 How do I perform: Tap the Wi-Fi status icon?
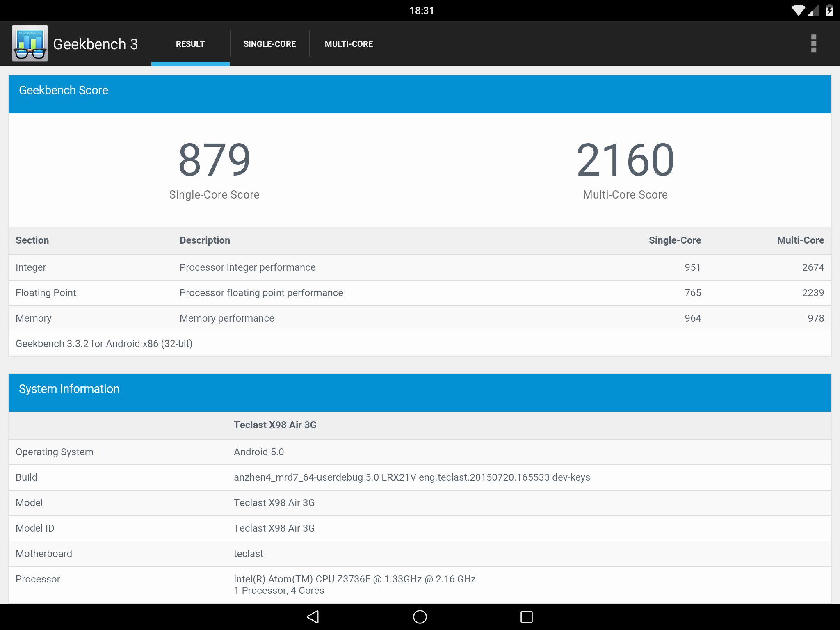click(798, 10)
